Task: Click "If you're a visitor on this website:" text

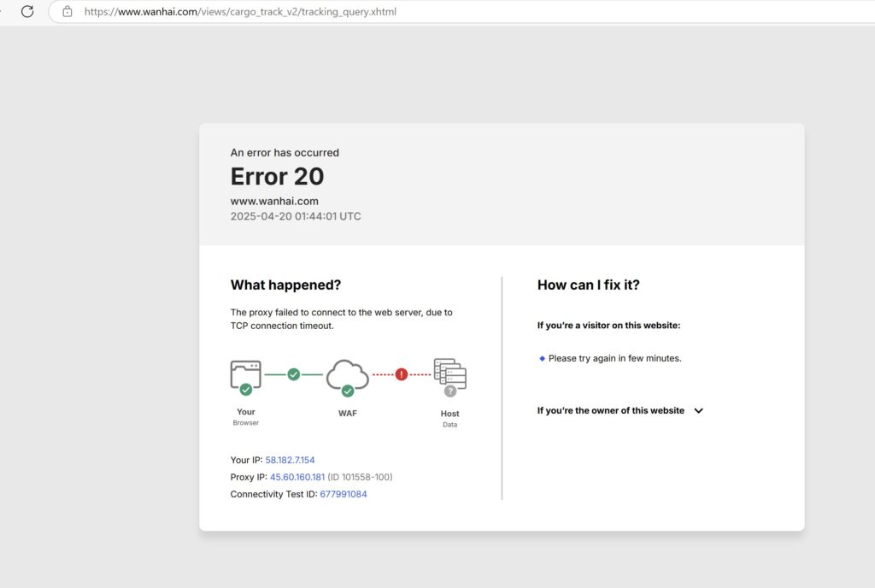Action: [608, 326]
